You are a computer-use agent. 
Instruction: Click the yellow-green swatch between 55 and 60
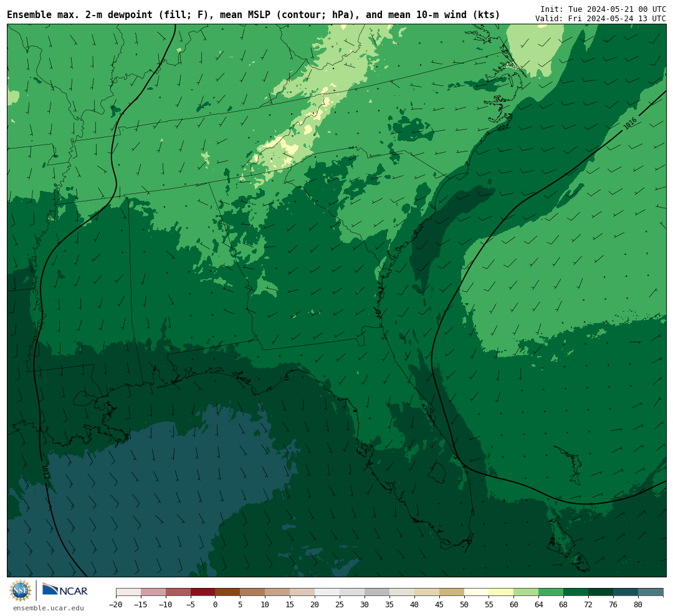point(502,592)
